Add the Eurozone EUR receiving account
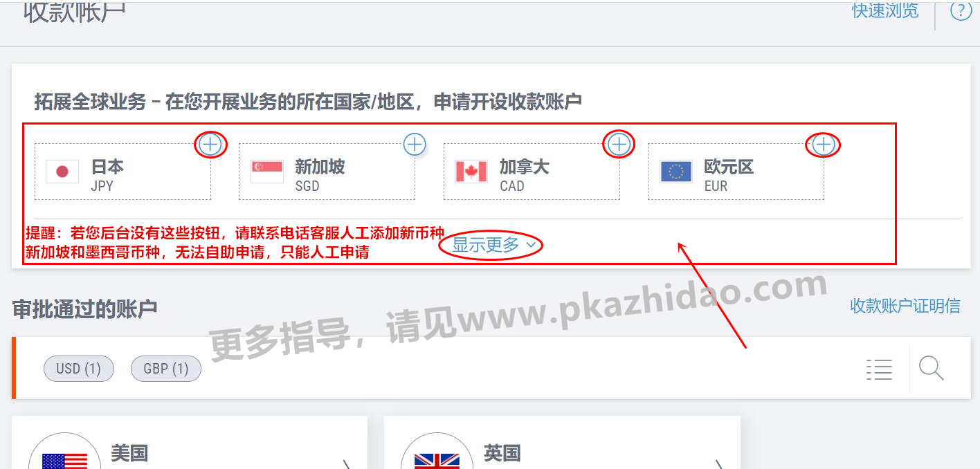The width and height of the screenshot is (980, 469). (x=823, y=145)
